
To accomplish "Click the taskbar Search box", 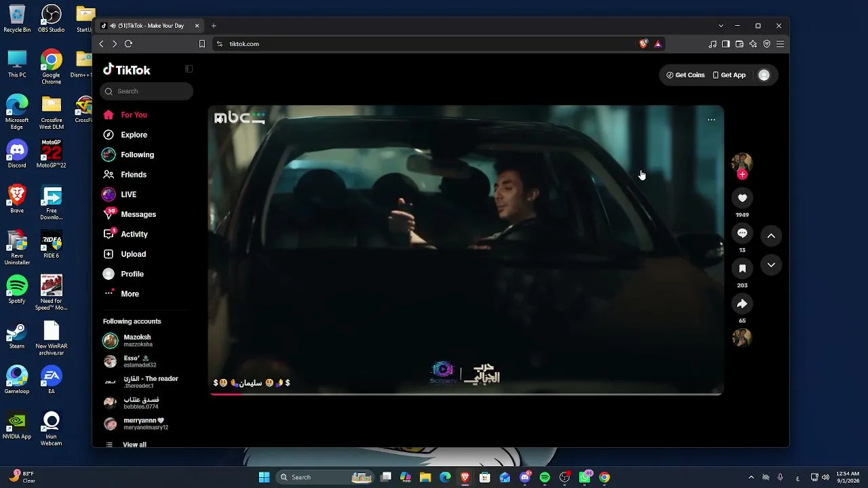I will tap(324, 477).
